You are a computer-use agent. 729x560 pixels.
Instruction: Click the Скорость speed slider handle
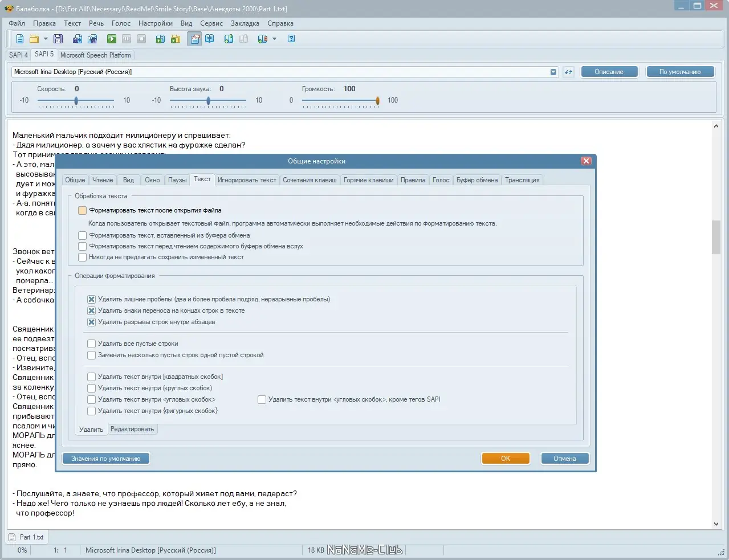pyautogui.click(x=76, y=100)
